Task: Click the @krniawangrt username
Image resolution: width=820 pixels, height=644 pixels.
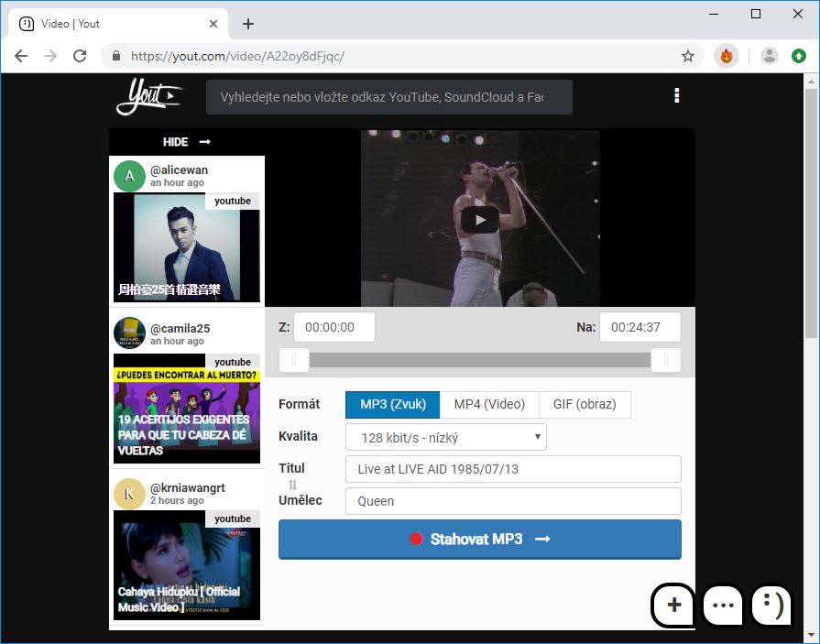Action: tap(187, 487)
